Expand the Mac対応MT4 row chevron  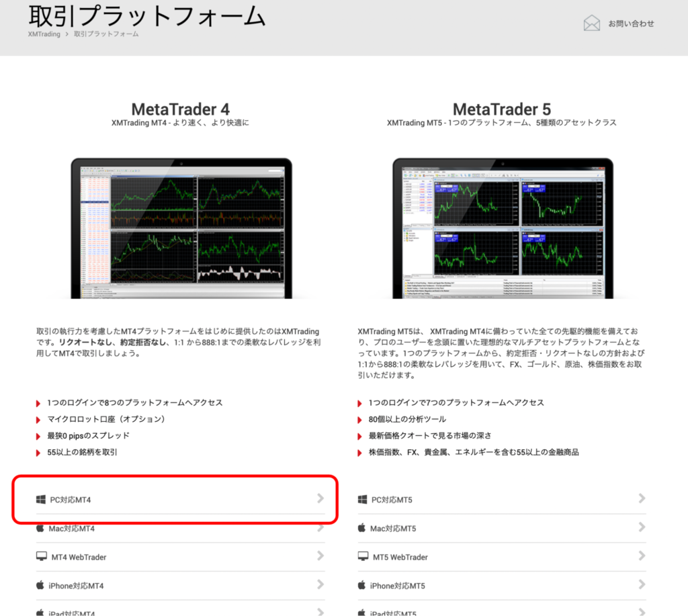tap(320, 527)
